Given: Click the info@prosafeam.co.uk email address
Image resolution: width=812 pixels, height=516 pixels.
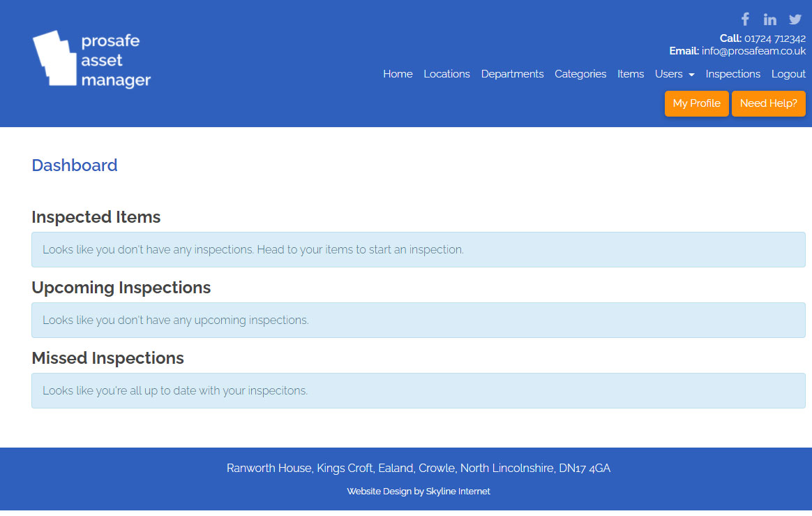Looking at the screenshot, I should pyautogui.click(x=753, y=51).
